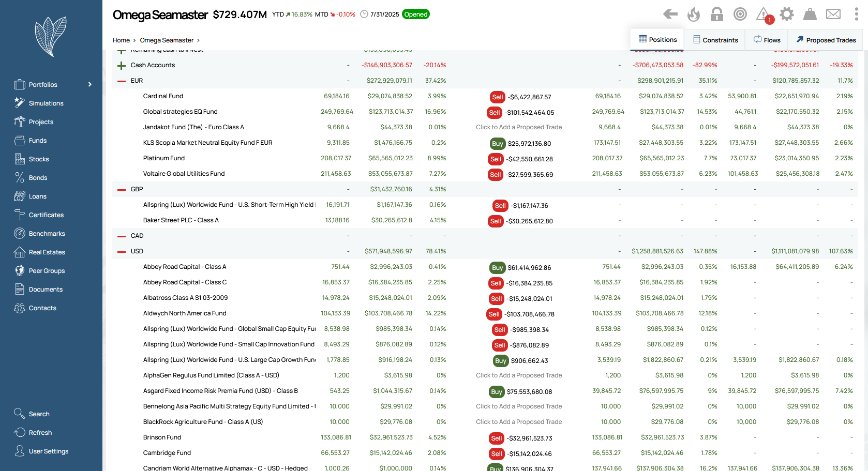868x471 pixels.
Task: Click the target icon in top toolbar
Action: click(740, 14)
